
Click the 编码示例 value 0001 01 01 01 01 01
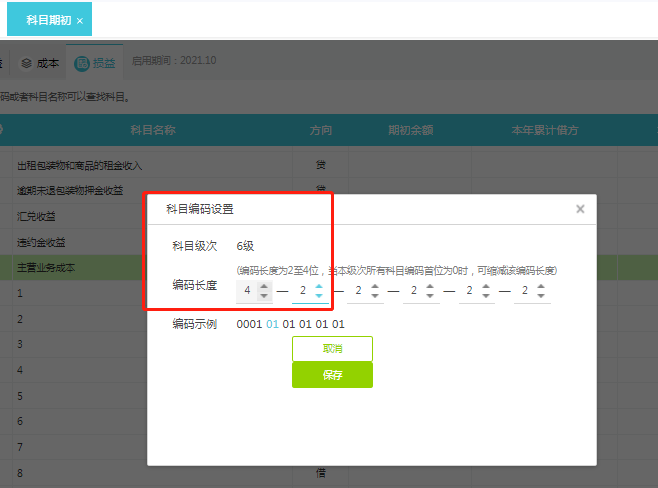[290, 324]
